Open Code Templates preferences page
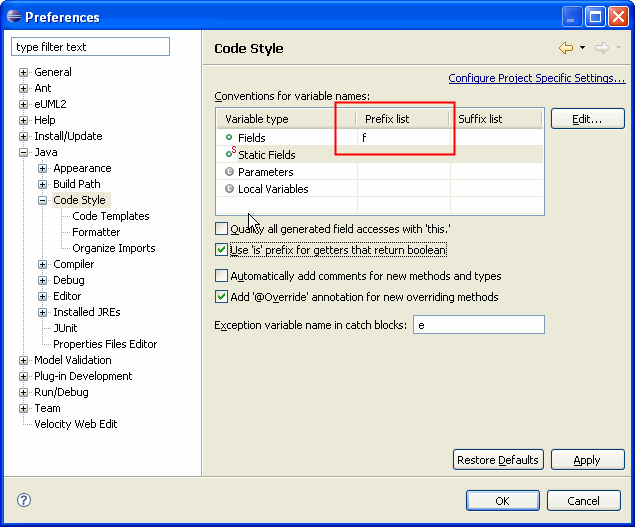Screen dimensions: 635x527 click(x=111, y=216)
